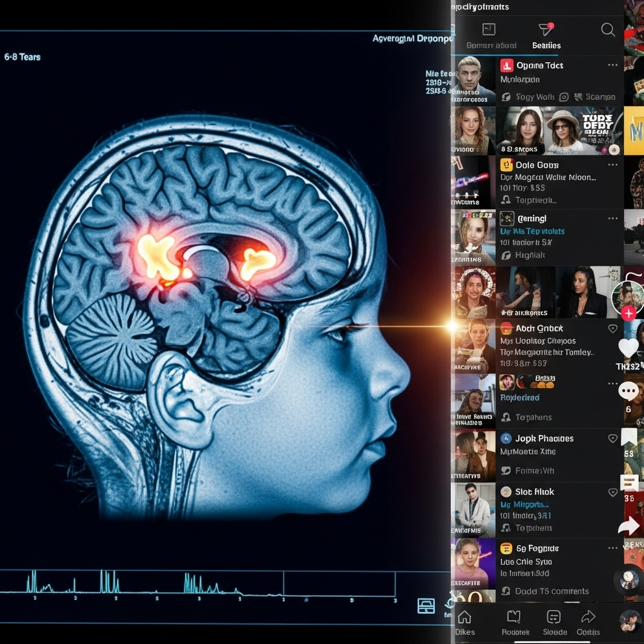Open picture-in-picture icon below the brain scan
This screenshot has width=644, height=644.
(427, 606)
